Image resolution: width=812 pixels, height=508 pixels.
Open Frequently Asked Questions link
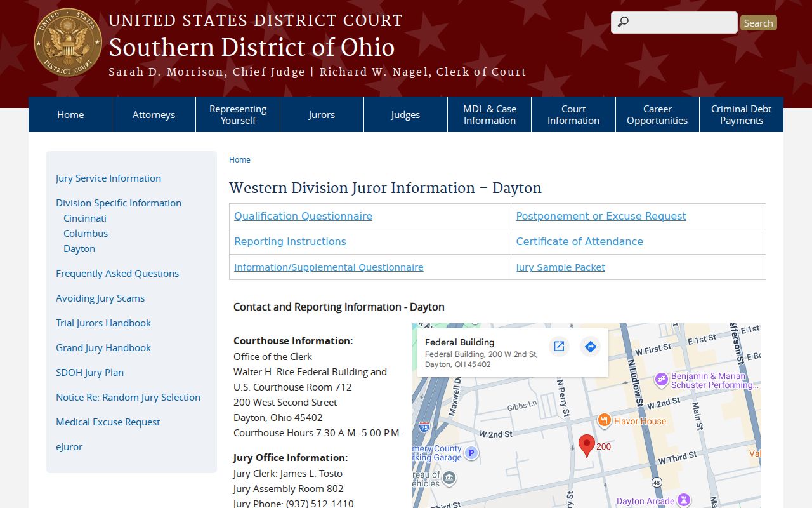pos(117,274)
